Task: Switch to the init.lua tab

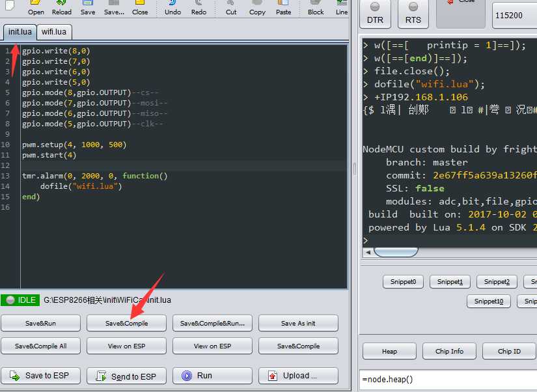Action: (20, 32)
